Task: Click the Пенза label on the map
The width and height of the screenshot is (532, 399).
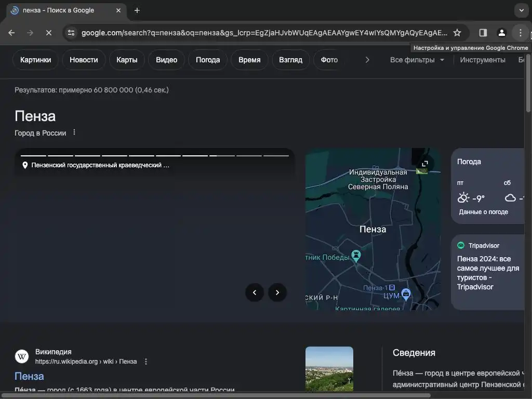Action: pos(373,229)
